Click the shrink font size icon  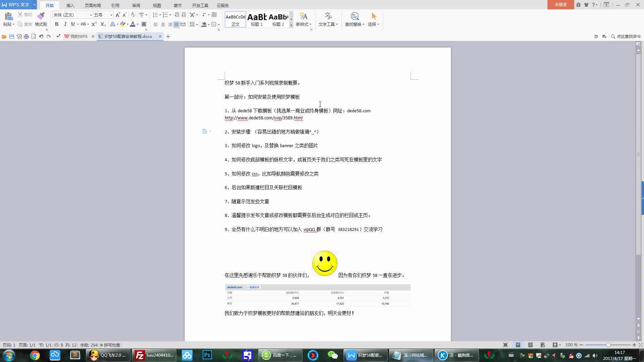(x=125, y=15)
